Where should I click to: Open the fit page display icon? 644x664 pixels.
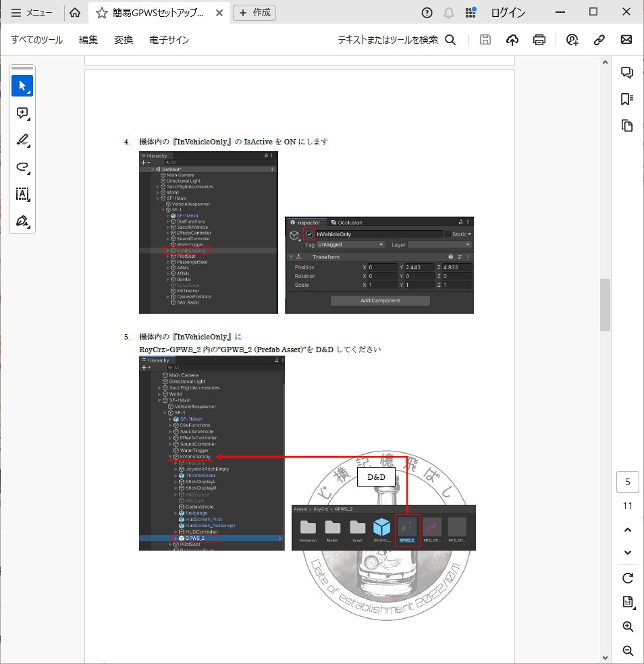pyautogui.click(x=628, y=602)
